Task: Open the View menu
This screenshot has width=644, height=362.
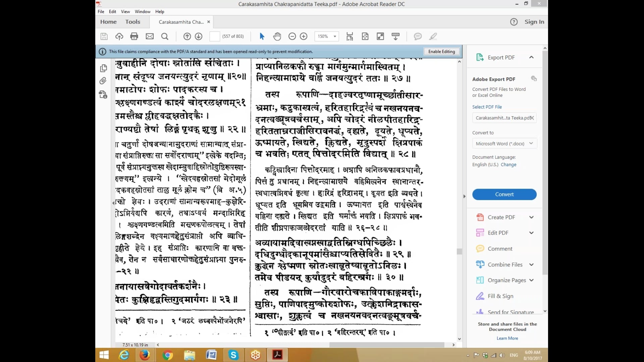Action: pos(125,11)
